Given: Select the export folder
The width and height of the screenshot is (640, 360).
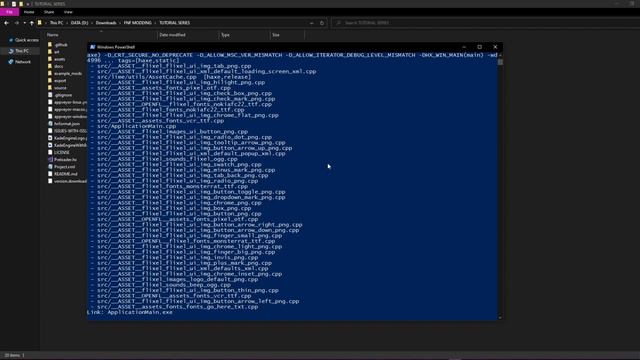Looking at the screenshot, I should [60, 81].
